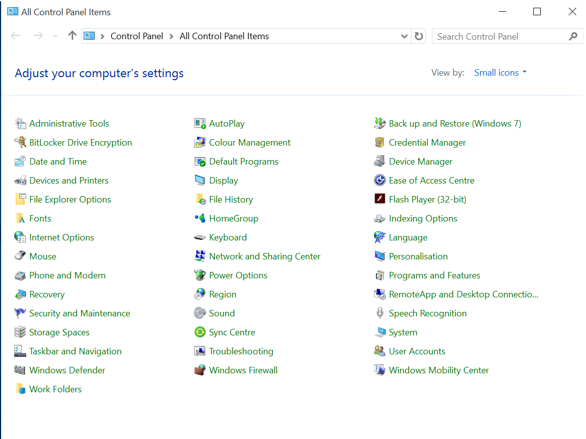Open the Internet Options globe icon
586x439 pixels.
[20, 237]
